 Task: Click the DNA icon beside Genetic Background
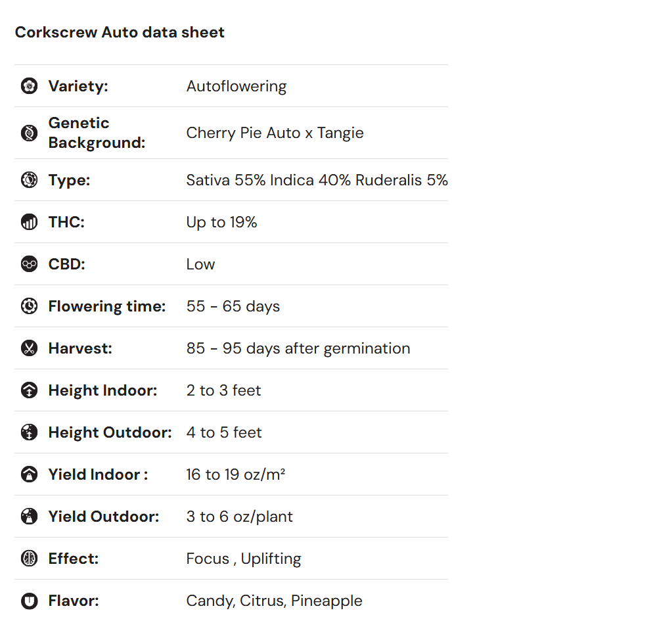(29, 133)
